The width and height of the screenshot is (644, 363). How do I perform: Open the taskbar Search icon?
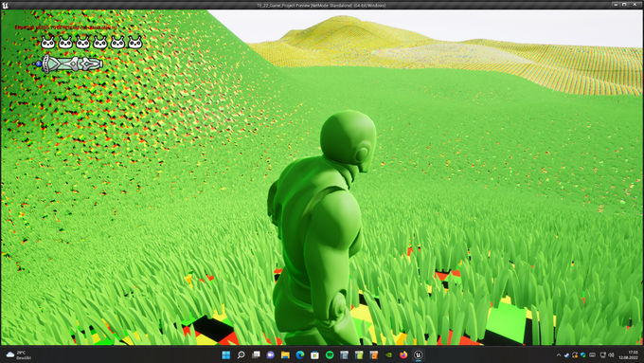pos(241,354)
